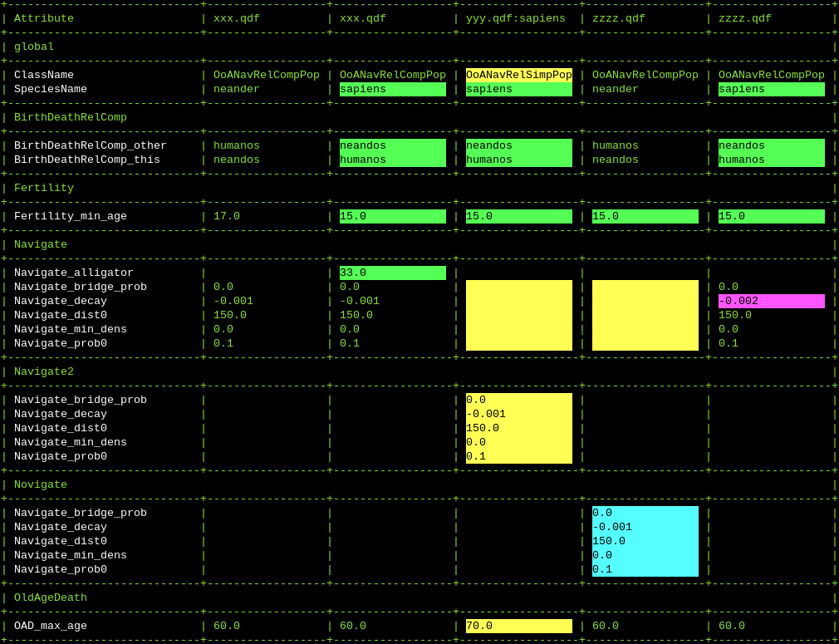Viewport: 839px width, 644px height.
Task: Select the OldAgeDeath section heading
Action: click(51, 597)
